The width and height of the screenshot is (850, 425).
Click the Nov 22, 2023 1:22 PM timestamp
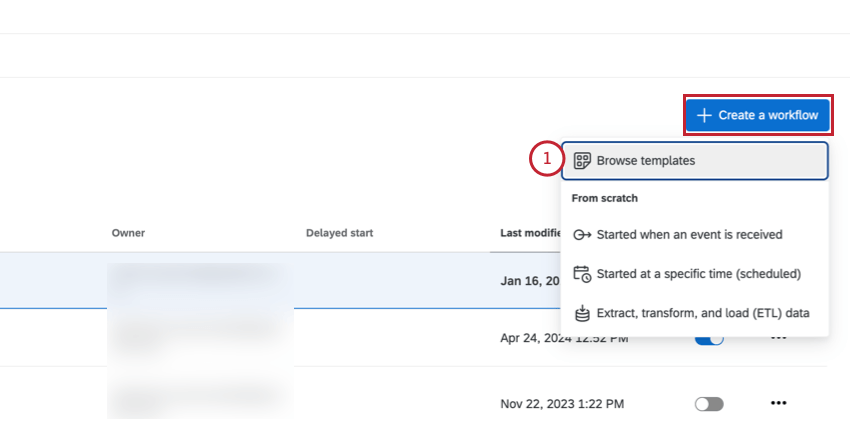561,404
